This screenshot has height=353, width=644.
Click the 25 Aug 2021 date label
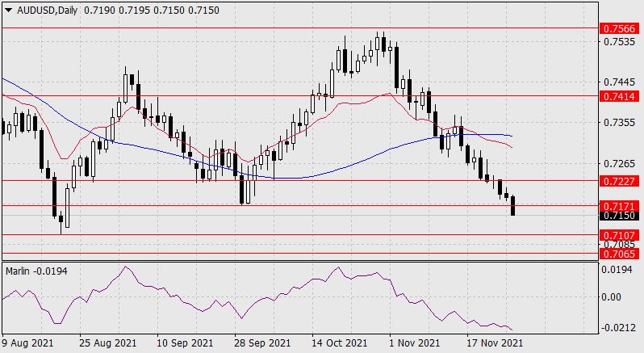(107, 342)
